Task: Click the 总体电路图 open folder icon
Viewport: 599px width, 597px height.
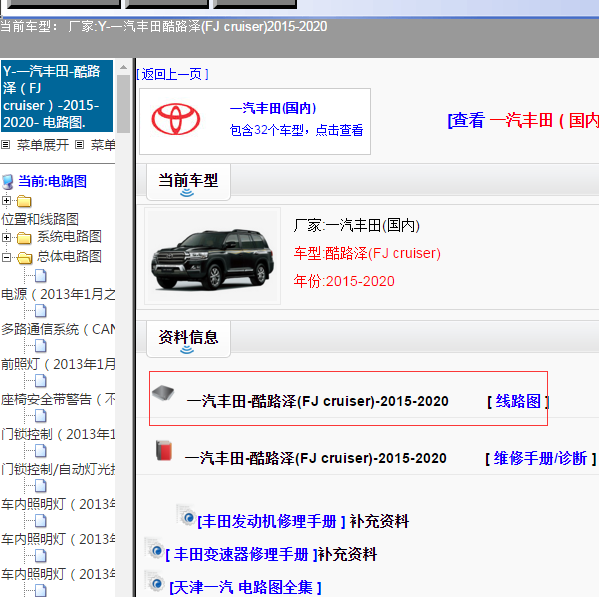Action: (x=24, y=258)
